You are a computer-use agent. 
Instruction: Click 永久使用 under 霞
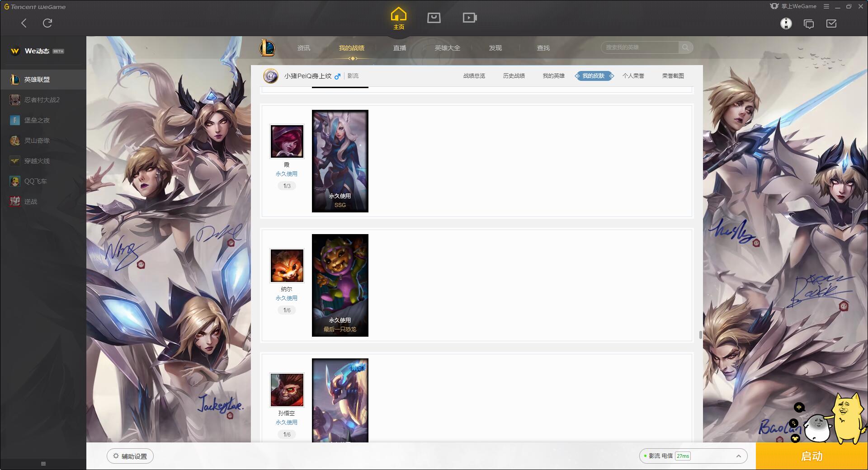tap(287, 174)
